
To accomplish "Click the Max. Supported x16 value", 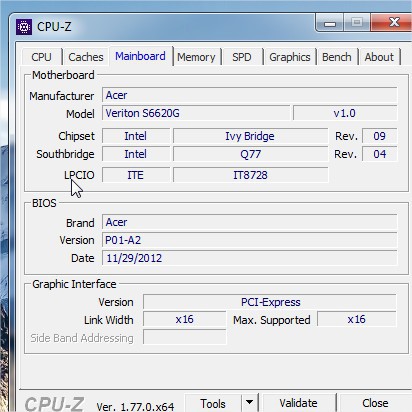I will click(357, 319).
